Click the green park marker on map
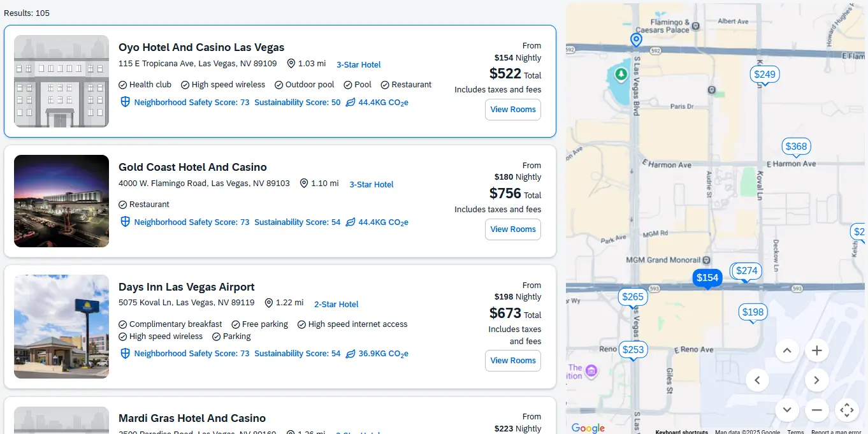This screenshot has width=868, height=434. (x=621, y=75)
